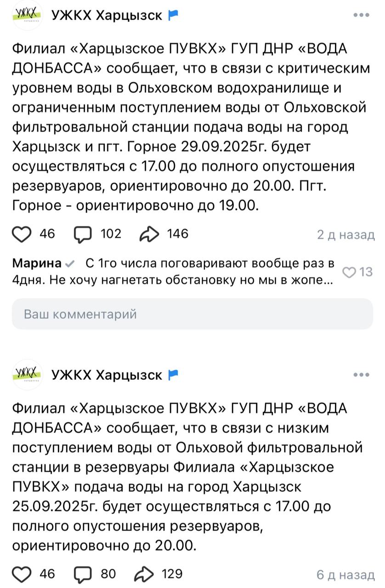This screenshot has height=588, width=385.
Task: Open three-dot menu on second post
Action: (x=362, y=375)
